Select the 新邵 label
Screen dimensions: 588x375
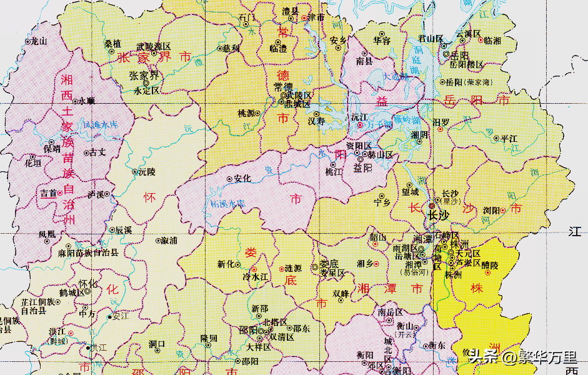[x=260, y=309]
